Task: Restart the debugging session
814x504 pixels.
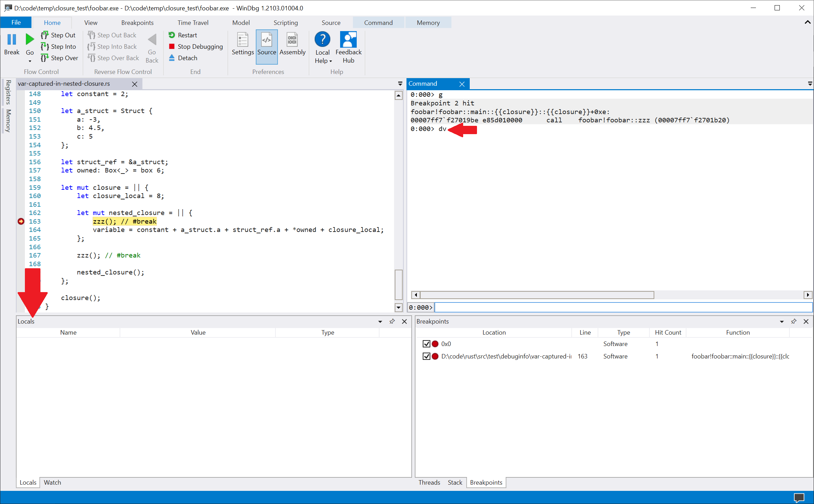Action: [x=183, y=35]
